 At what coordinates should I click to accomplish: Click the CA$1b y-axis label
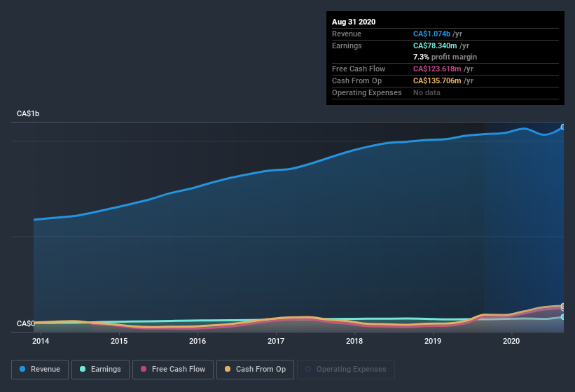pos(28,113)
